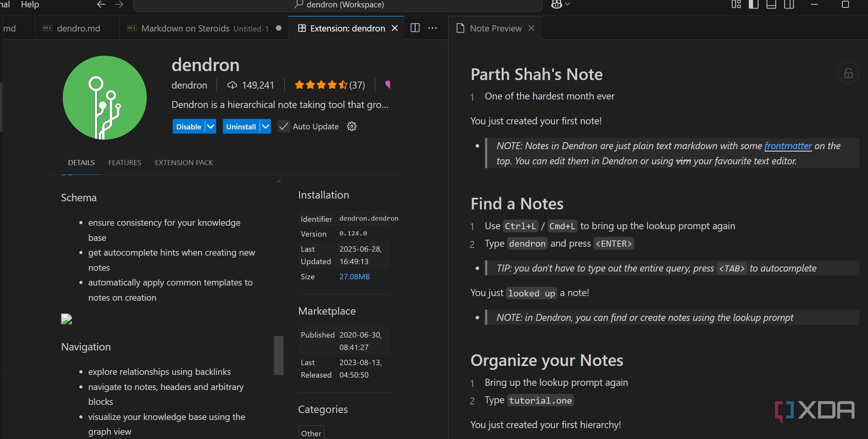Open the frontmatter link in note

tap(788, 146)
